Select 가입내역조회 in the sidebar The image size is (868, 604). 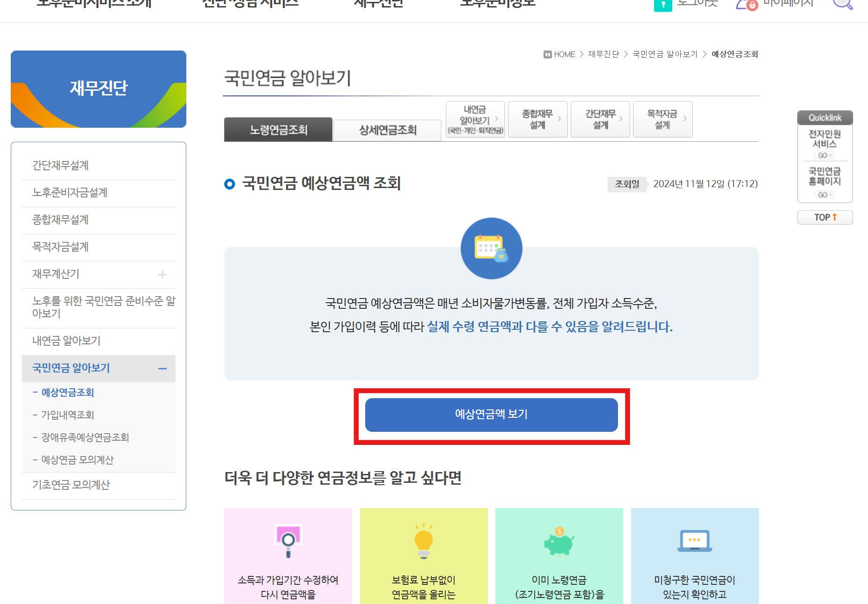67,415
